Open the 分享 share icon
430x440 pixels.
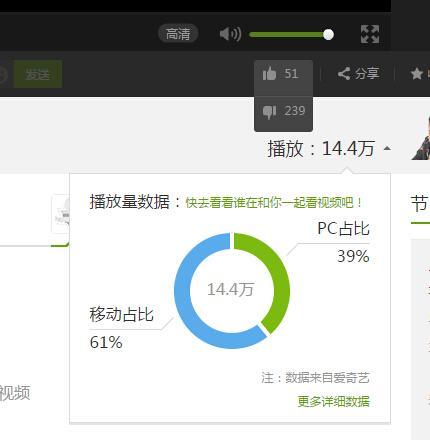click(x=344, y=74)
